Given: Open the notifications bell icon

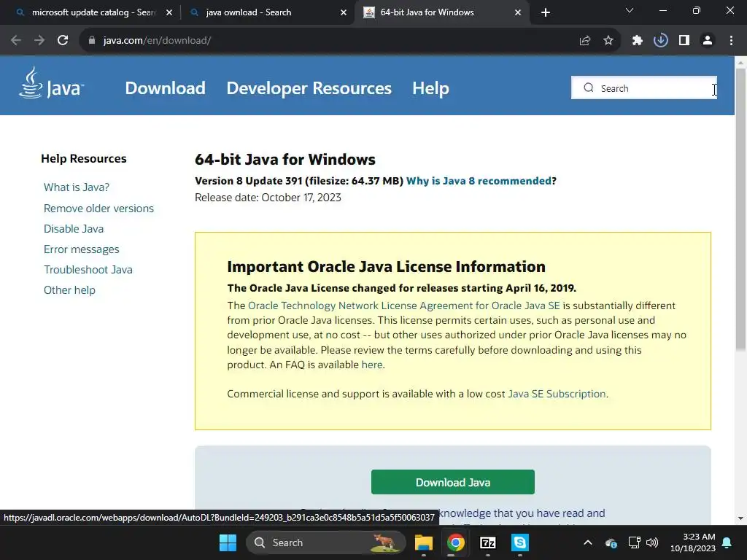Looking at the screenshot, I should tap(727, 542).
